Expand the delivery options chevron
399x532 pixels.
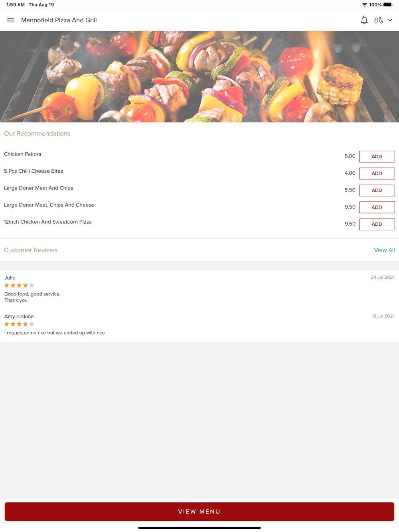[x=390, y=20]
